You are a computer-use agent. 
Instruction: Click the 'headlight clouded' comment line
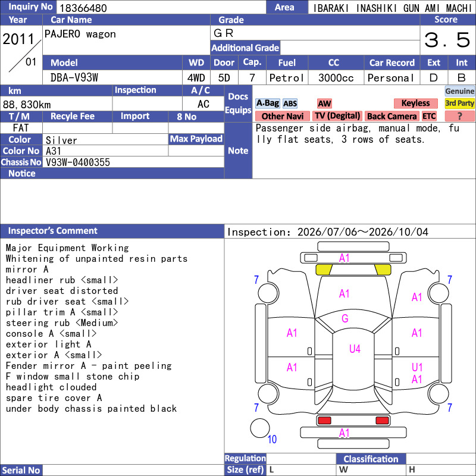(51, 387)
